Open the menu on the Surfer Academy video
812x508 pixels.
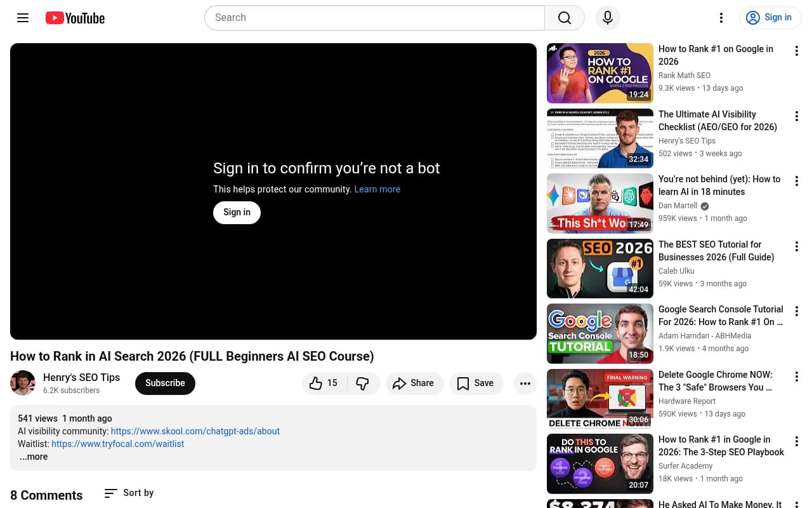(x=796, y=441)
